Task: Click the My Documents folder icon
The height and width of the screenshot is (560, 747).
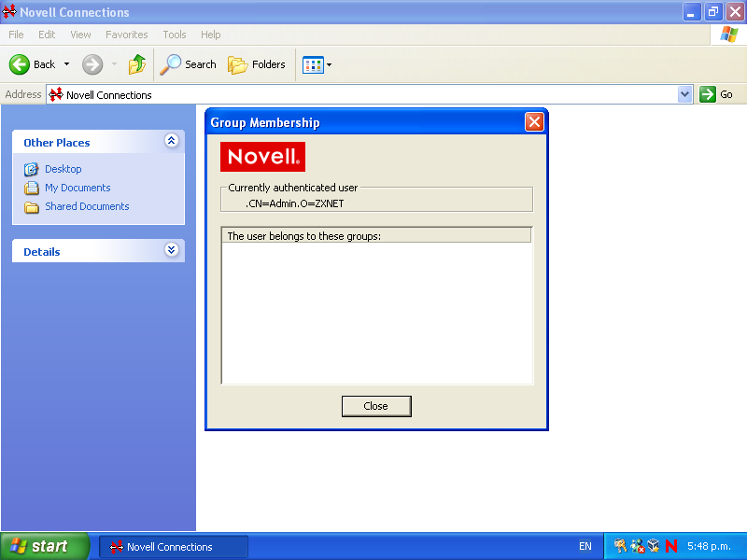Action: (x=32, y=189)
